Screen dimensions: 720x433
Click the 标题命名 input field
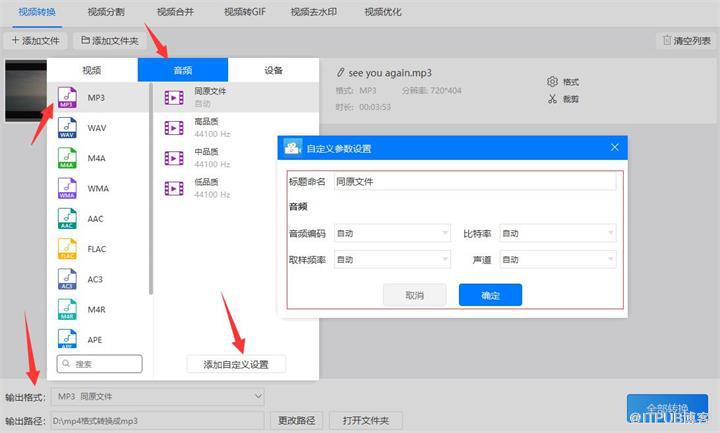pos(475,181)
